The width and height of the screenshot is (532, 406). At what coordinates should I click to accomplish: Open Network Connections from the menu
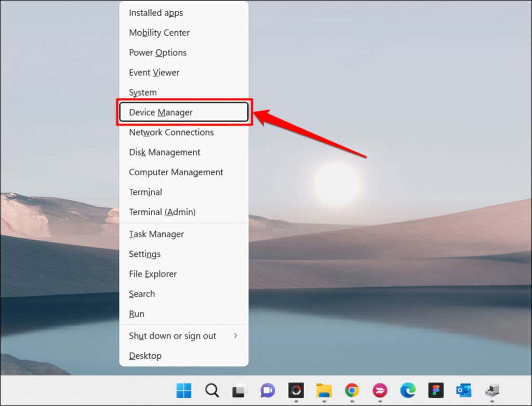click(x=183, y=132)
